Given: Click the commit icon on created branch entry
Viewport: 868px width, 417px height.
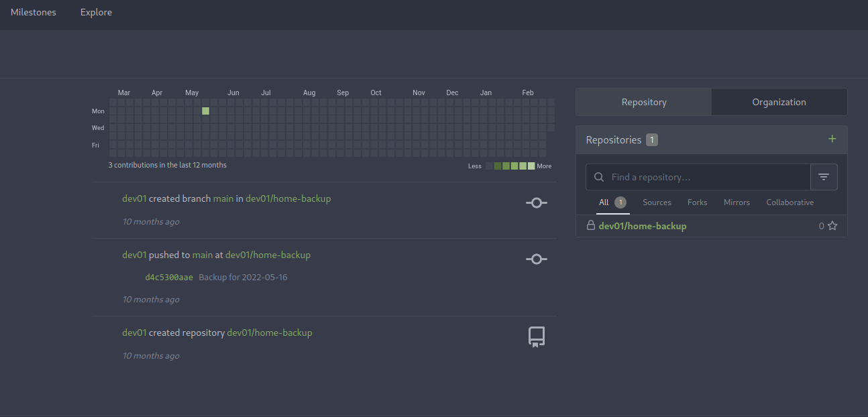Looking at the screenshot, I should coord(537,202).
